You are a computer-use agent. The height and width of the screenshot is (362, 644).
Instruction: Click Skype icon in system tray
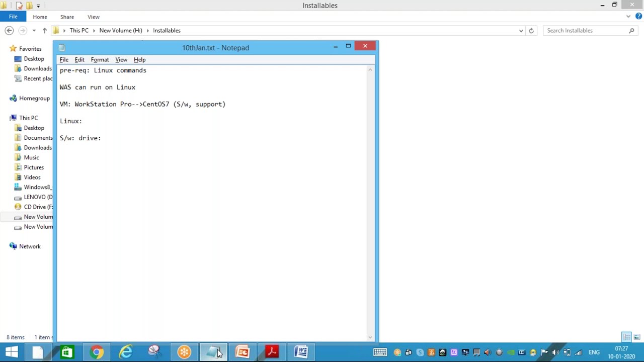click(x=420, y=352)
